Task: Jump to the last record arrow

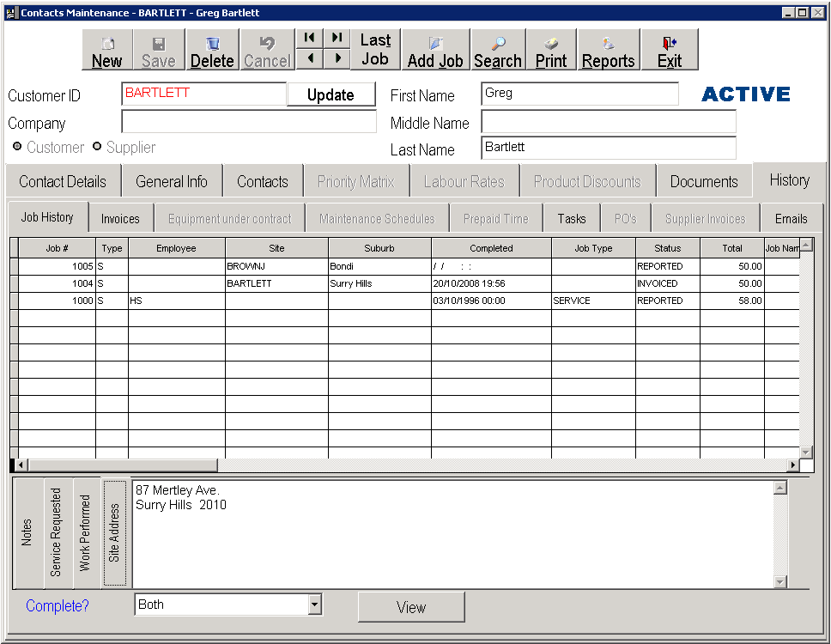Action: coord(337,38)
